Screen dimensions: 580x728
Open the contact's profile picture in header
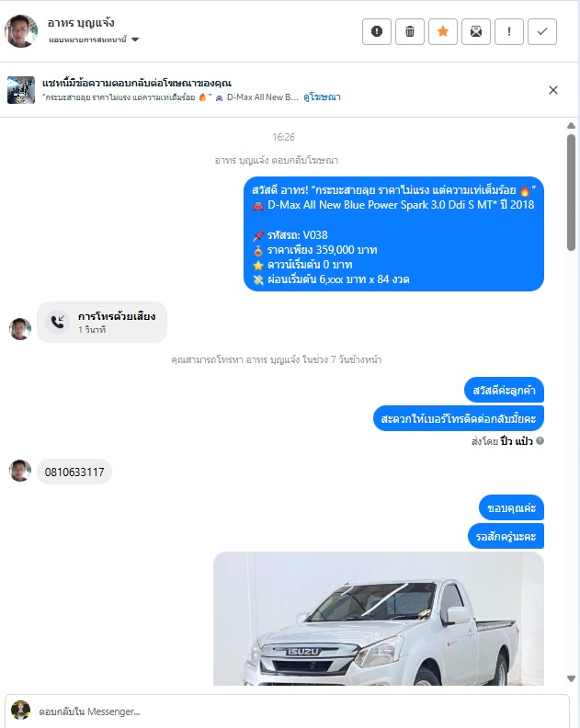[21, 31]
